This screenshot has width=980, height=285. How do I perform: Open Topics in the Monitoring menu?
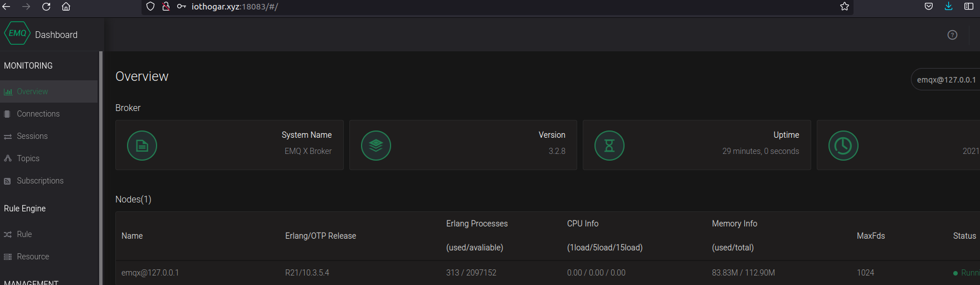[28, 158]
